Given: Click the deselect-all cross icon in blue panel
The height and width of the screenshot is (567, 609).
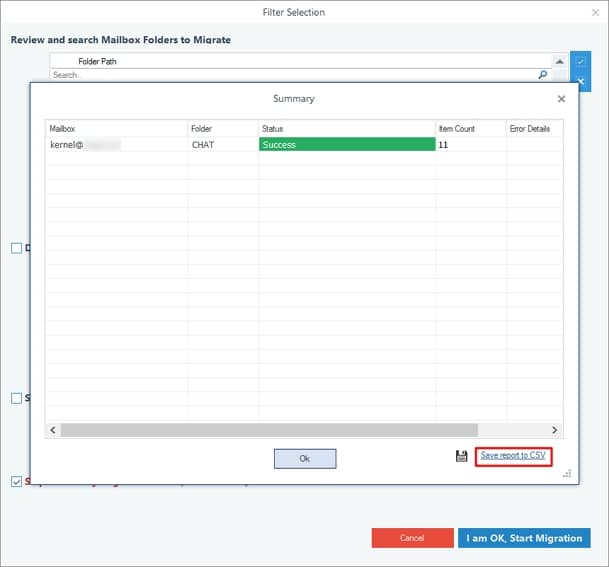Looking at the screenshot, I should [581, 81].
